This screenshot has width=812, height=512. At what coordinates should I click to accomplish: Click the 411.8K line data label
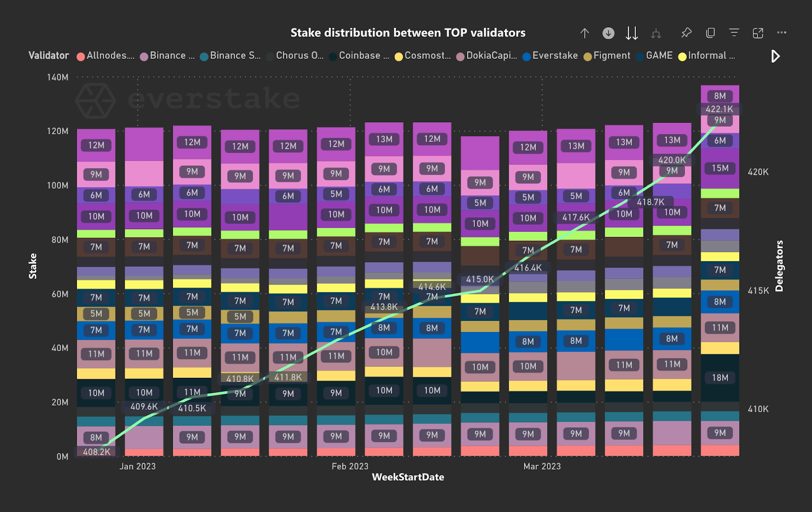288,377
